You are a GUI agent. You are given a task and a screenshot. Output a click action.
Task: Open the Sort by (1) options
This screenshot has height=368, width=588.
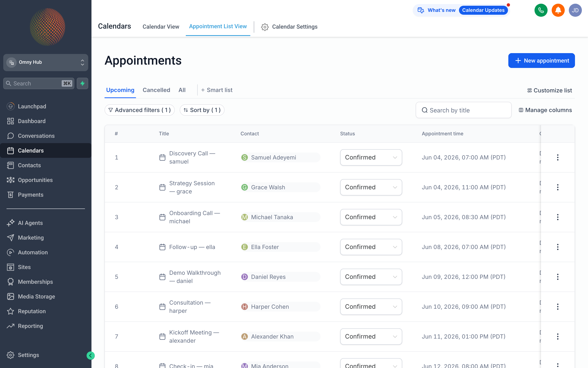coord(202,110)
